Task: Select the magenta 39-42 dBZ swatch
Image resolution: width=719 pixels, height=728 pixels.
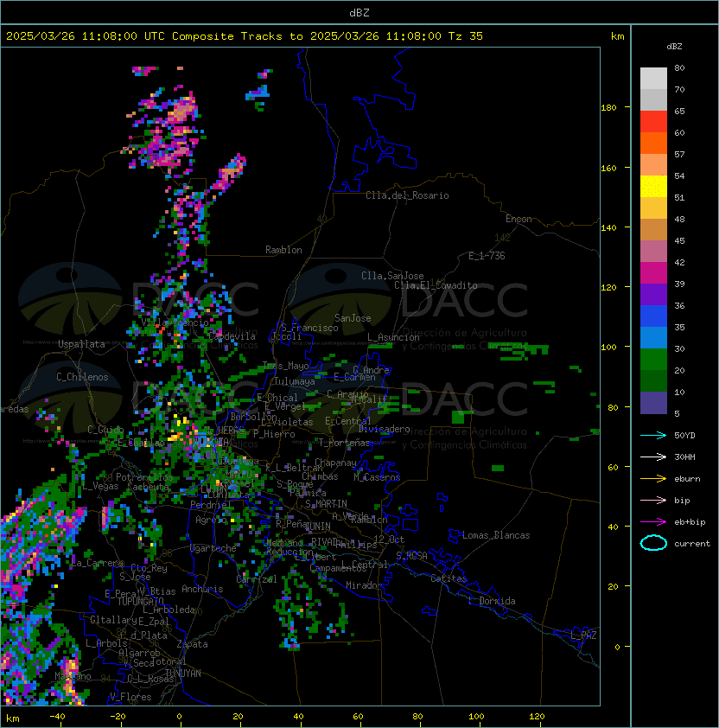Action: click(653, 273)
